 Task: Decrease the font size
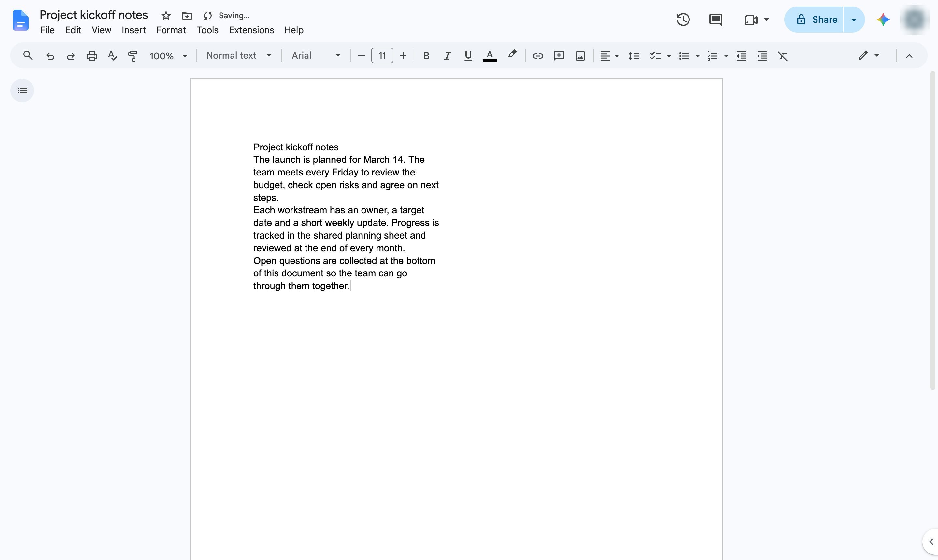coord(361,56)
